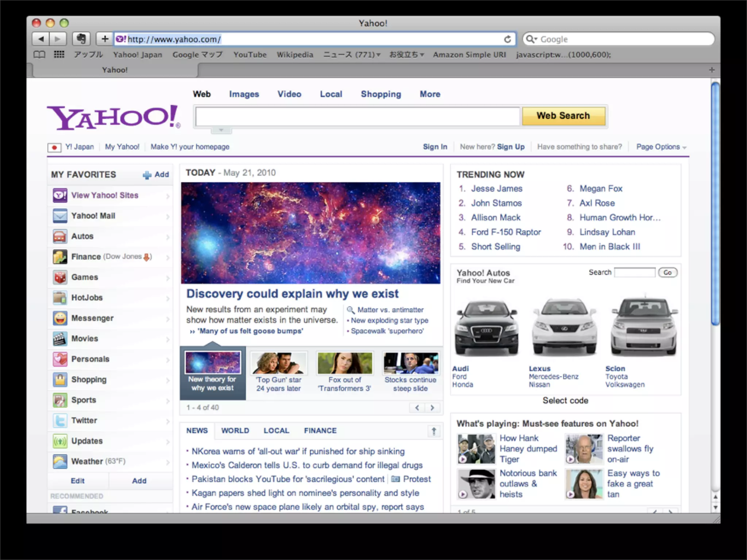Show the Top Sites grid icon

pos(59,55)
